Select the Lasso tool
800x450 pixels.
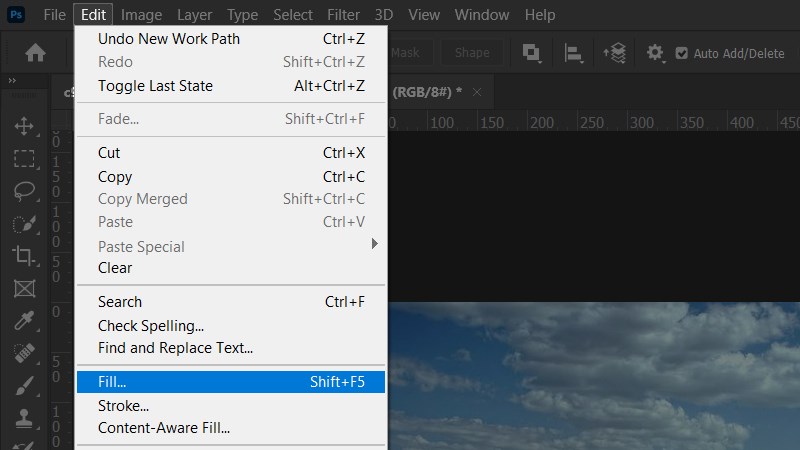pyautogui.click(x=24, y=191)
